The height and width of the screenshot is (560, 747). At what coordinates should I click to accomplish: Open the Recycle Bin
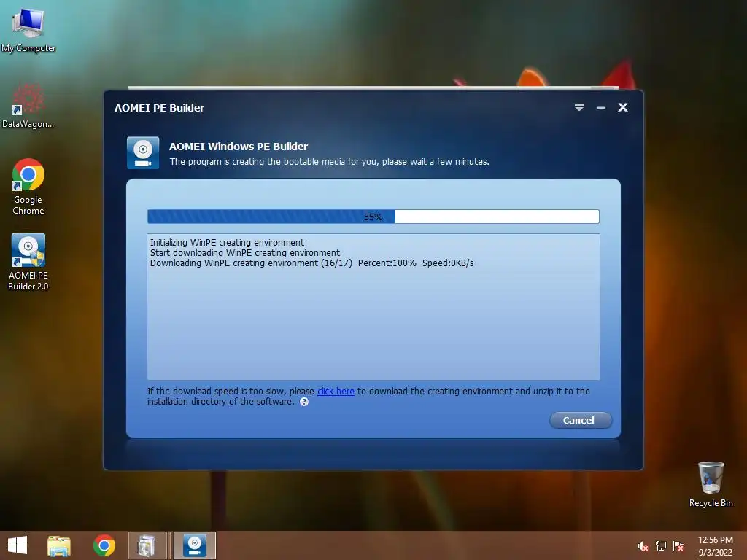coord(711,484)
